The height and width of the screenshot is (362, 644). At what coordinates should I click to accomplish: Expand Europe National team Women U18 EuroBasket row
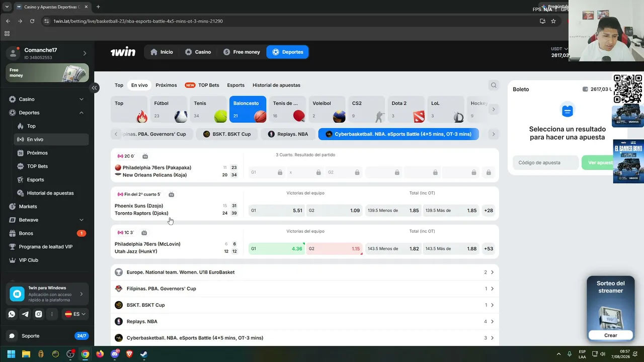(x=305, y=272)
